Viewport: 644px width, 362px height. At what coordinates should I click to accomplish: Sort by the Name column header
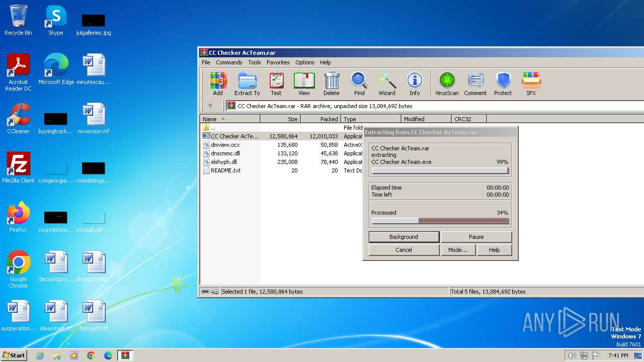pos(230,119)
